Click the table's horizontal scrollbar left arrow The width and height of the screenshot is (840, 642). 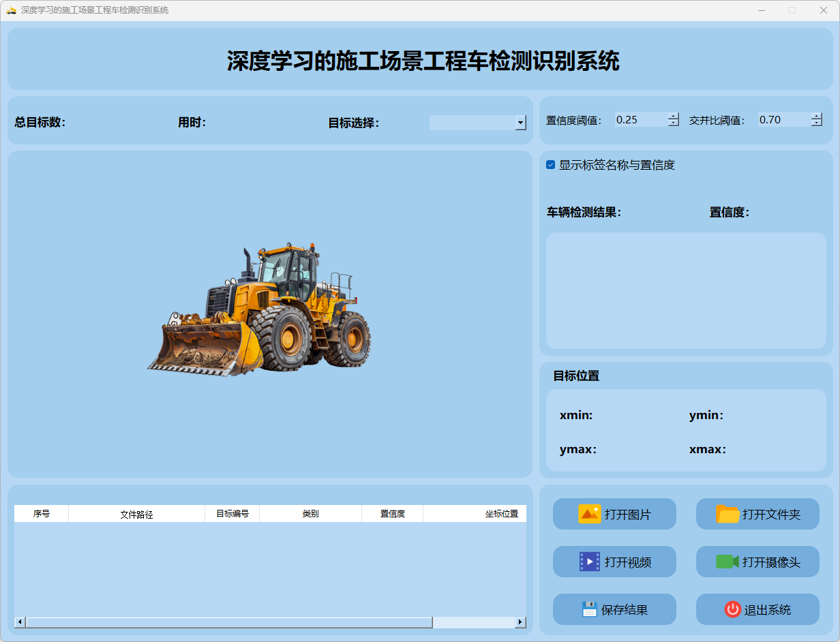click(x=20, y=622)
